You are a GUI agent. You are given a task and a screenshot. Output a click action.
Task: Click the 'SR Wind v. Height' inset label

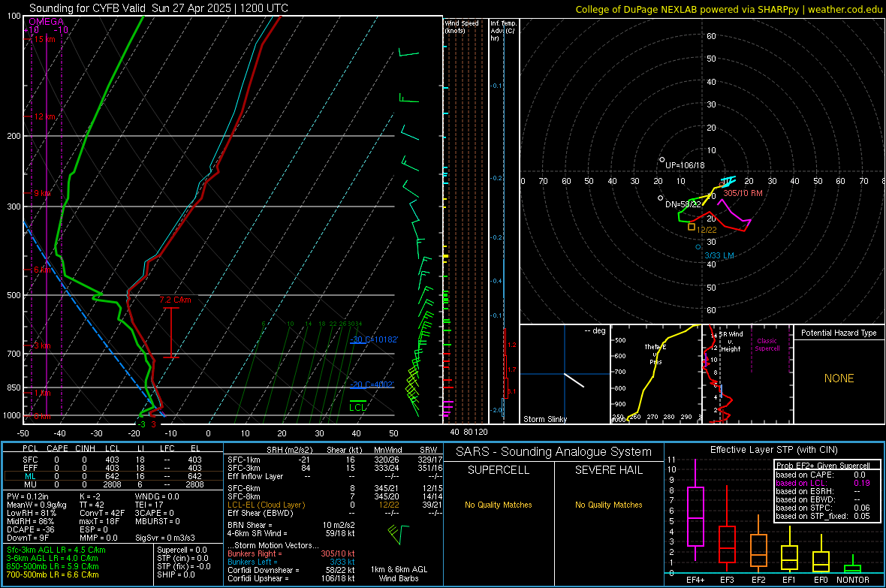coord(731,342)
